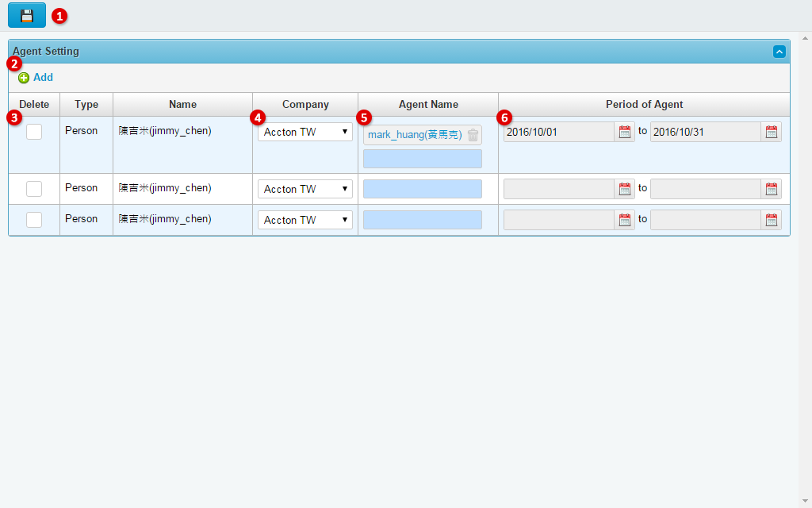Click the Save floppy disk toolbar icon

tap(26, 14)
